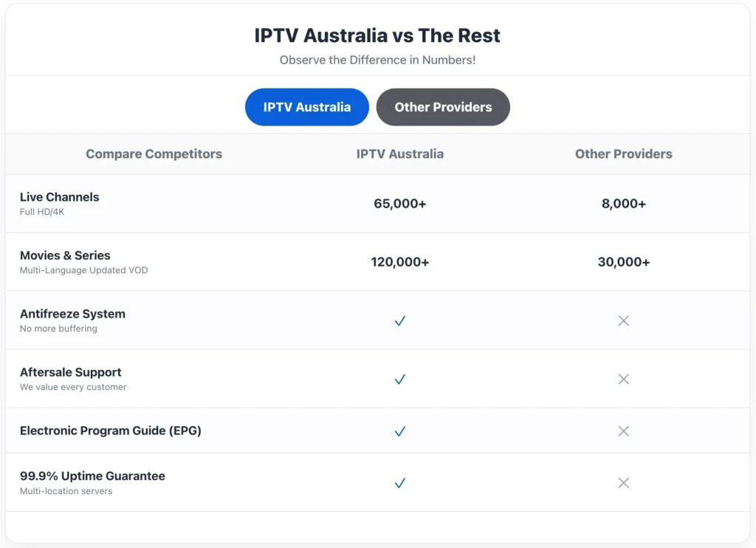
Task: Click the Aftersale Support blue checkmark
Action: 399,379
